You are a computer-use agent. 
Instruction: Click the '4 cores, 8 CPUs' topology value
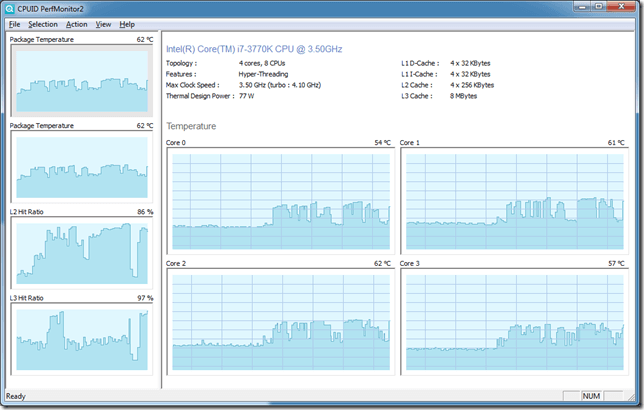pos(262,63)
